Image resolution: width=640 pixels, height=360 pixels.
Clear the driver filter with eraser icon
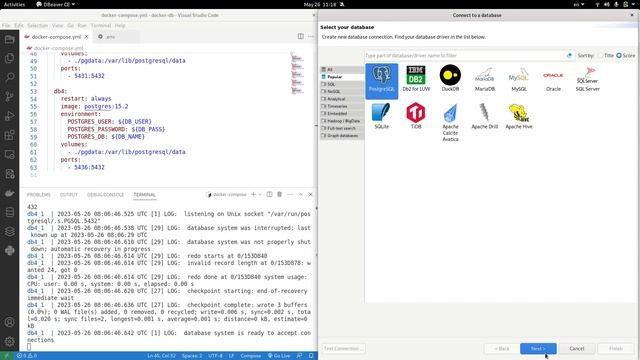click(569, 56)
